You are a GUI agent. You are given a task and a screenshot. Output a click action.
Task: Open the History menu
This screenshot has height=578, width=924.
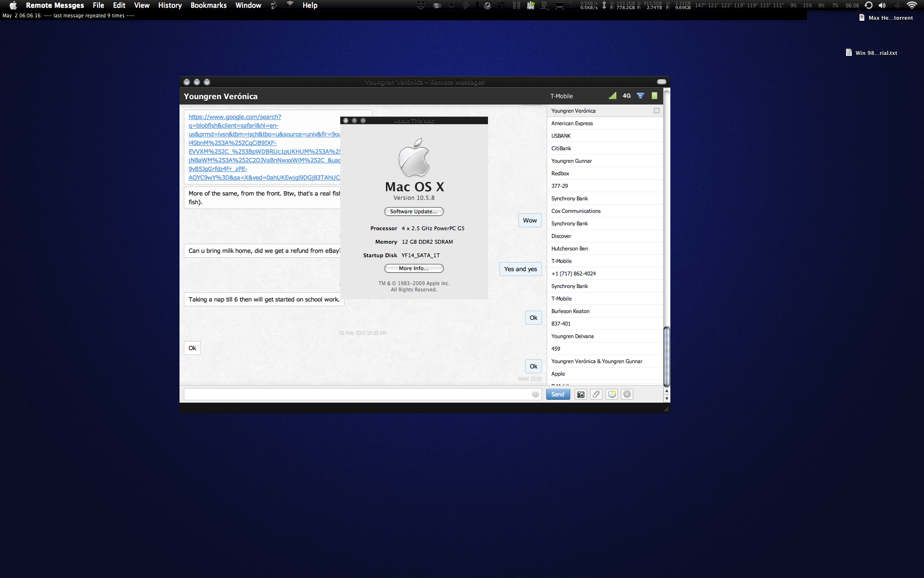click(170, 5)
